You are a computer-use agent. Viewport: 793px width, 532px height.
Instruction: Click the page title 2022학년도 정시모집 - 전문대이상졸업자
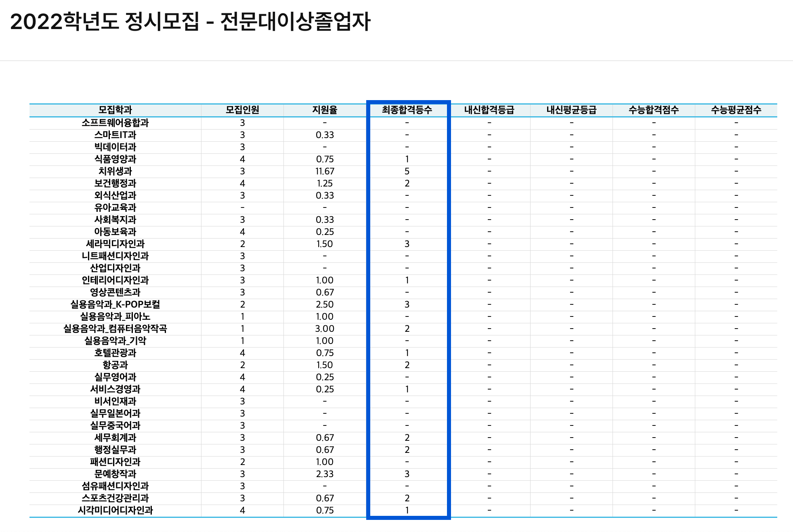(190, 22)
